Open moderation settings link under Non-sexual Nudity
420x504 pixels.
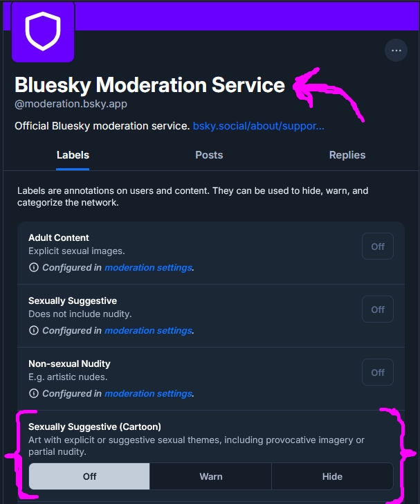click(148, 393)
